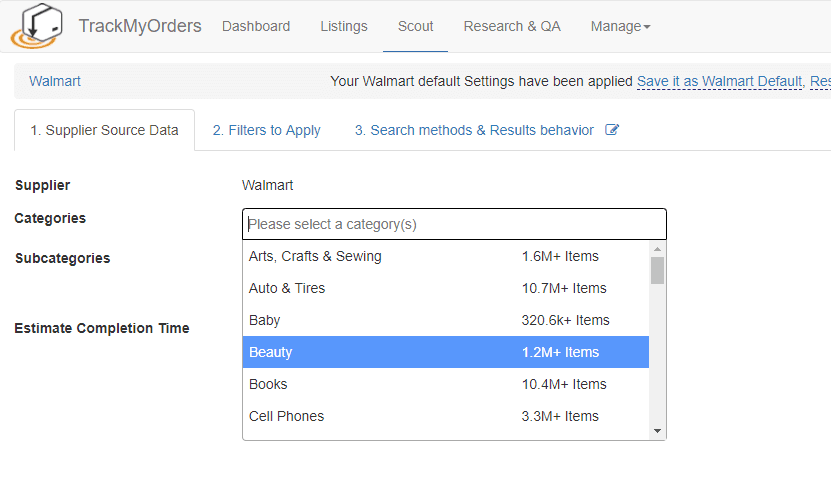The height and width of the screenshot is (489, 831).
Task: Click the 10.7M+ Items count text
Action: [x=564, y=288]
